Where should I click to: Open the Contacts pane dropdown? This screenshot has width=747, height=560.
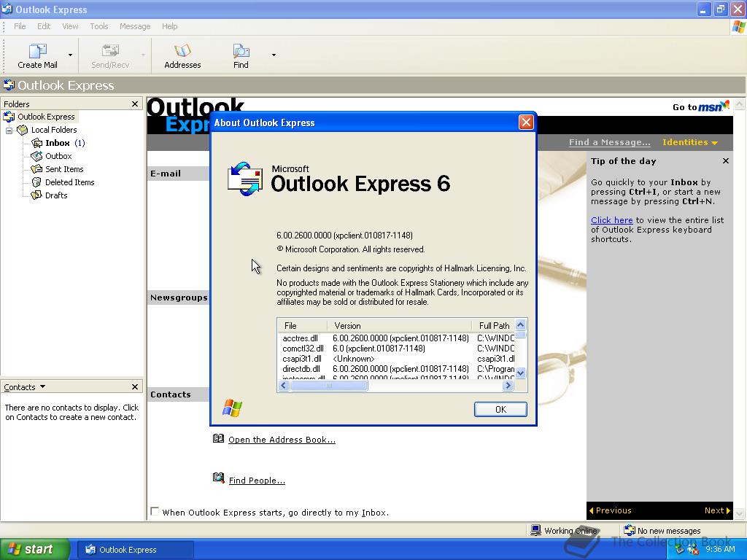click(x=43, y=386)
